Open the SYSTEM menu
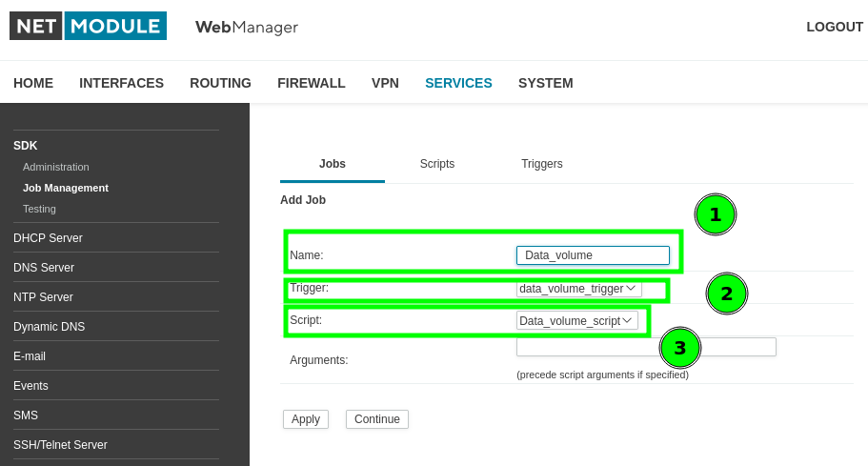This screenshot has width=868, height=466. pos(545,83)
